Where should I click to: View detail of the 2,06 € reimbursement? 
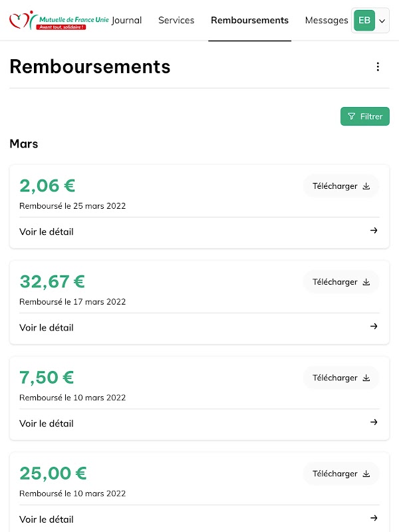click(x=47, y=232)
